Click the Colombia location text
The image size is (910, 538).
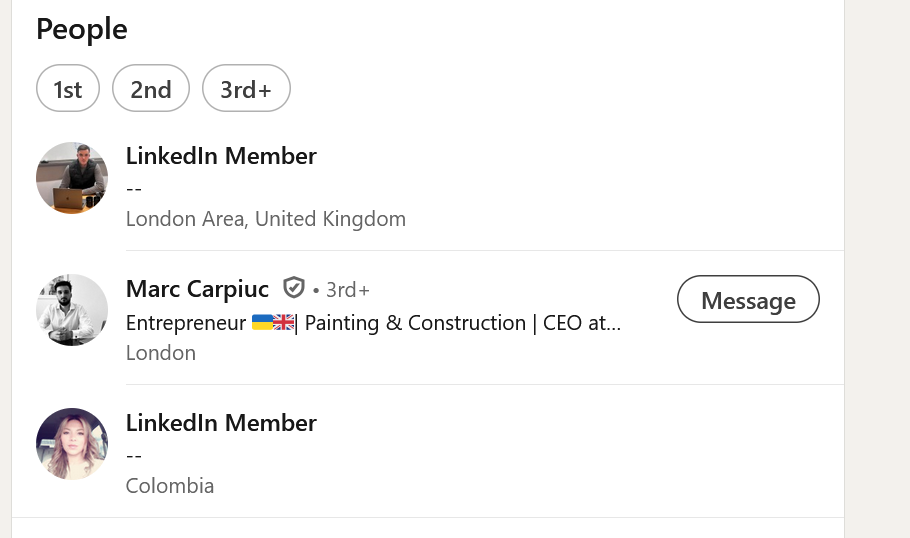tap(170, 486)
